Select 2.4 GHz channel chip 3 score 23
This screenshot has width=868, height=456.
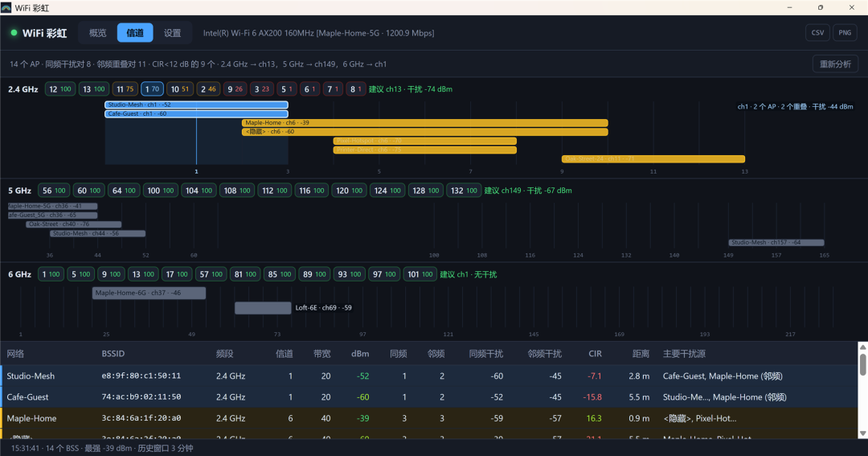(262, 89)
